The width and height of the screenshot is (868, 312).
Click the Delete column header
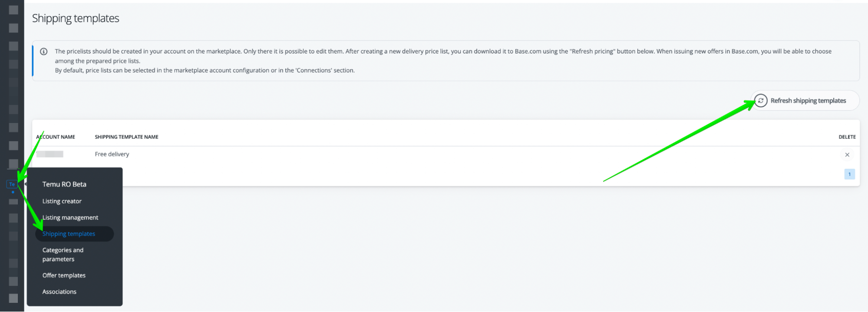click(x=847, y=137)
